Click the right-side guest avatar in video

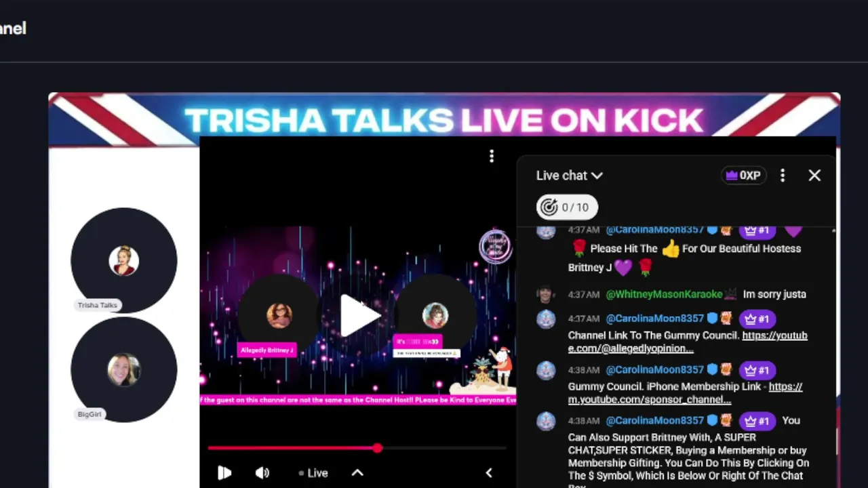(435, 315)
